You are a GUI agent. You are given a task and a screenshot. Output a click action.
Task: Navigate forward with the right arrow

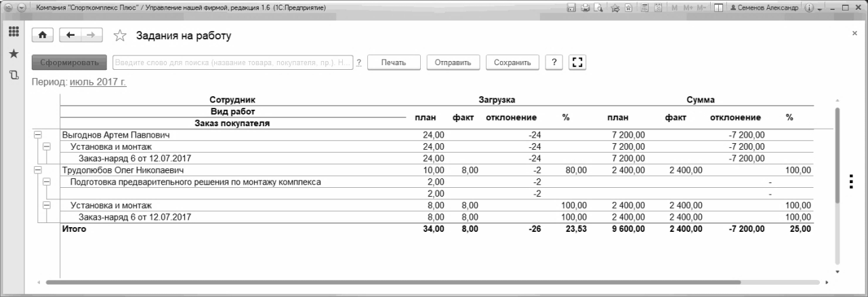(x=92, y=35)
